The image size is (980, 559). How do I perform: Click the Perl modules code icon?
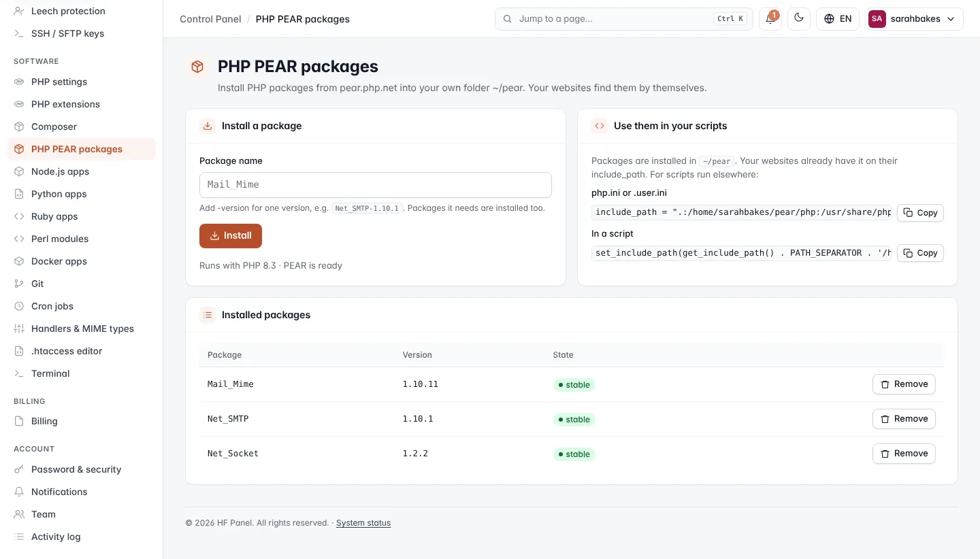pyautogui.click(x=19, y=239)
